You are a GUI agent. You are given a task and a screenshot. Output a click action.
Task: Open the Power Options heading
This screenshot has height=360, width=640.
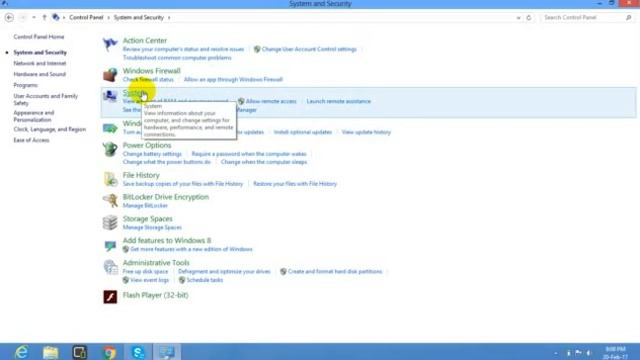[147, 145]
